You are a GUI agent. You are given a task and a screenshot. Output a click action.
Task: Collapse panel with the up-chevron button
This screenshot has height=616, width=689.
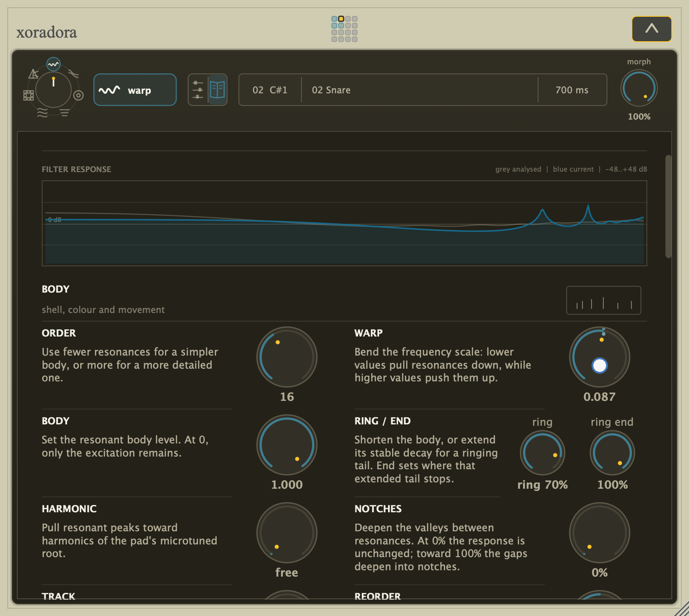pos(652,29)
